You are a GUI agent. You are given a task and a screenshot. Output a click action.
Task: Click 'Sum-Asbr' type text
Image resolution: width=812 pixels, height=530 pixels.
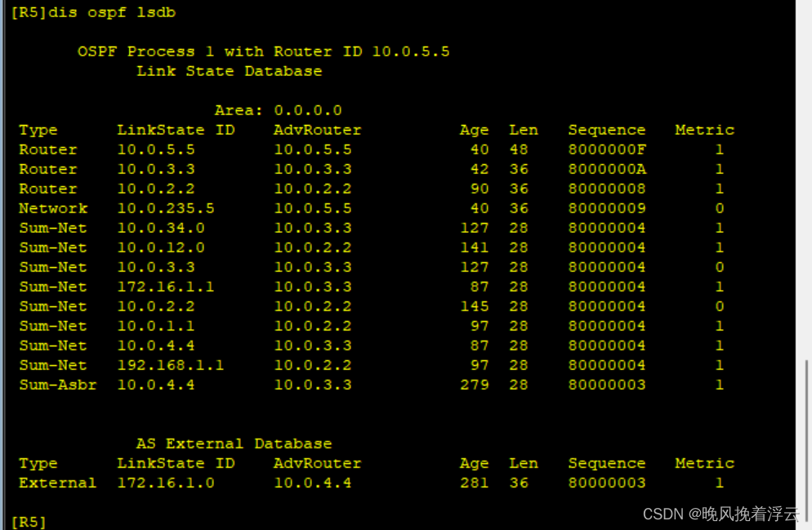tap(58, 385)
